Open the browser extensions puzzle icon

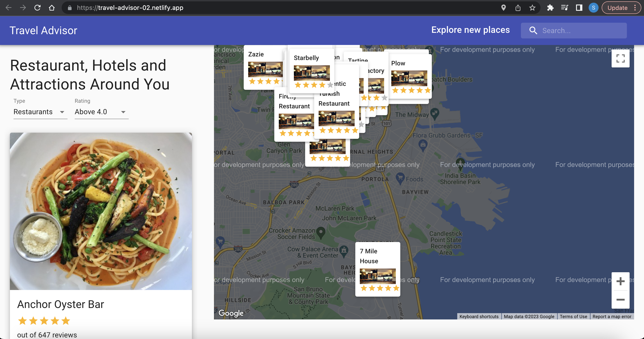coord(550,8)
